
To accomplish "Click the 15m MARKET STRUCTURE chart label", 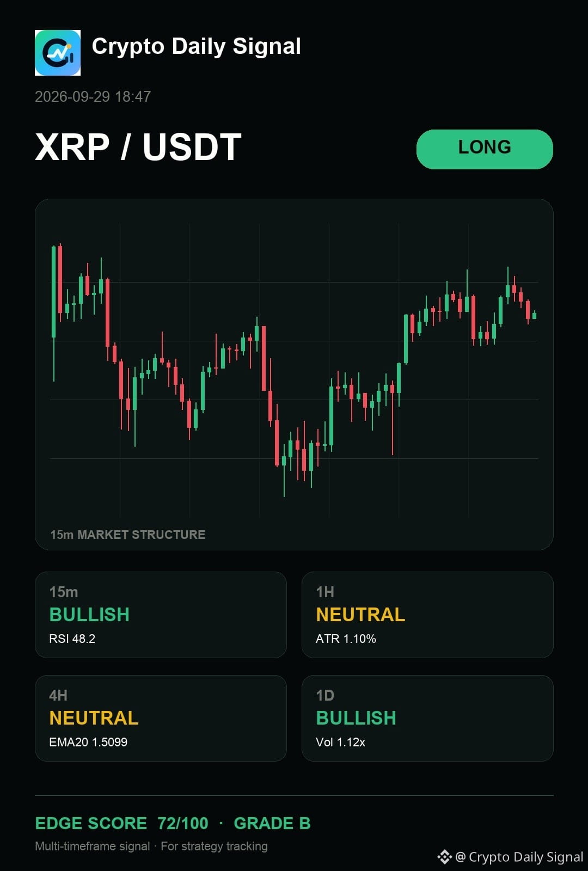I will (x=128, y=535).
